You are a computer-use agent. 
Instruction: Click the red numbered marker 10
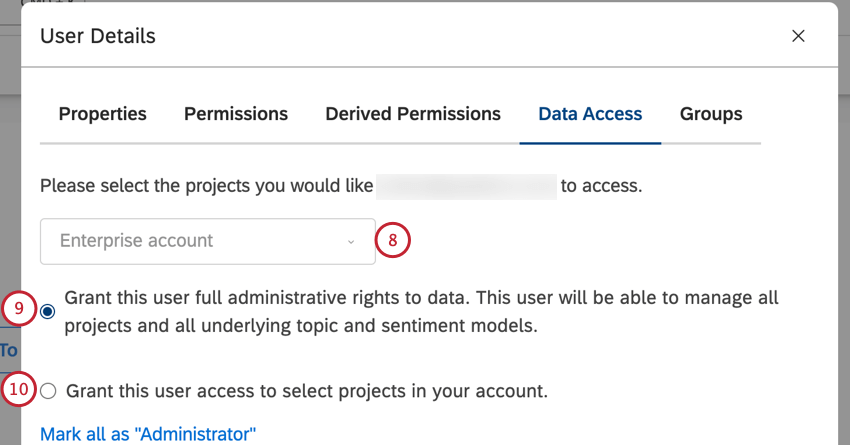pyautogui.click(x=20, y=389)
